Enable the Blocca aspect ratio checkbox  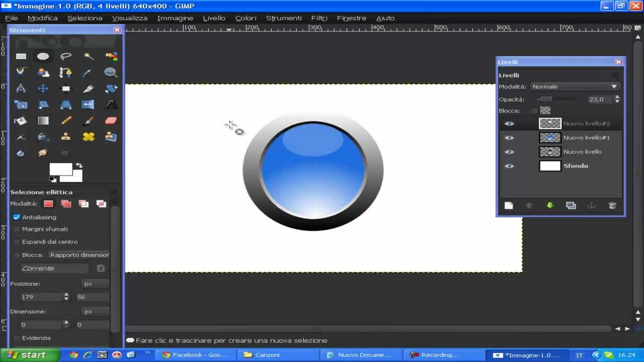click(x=17, y=255)
